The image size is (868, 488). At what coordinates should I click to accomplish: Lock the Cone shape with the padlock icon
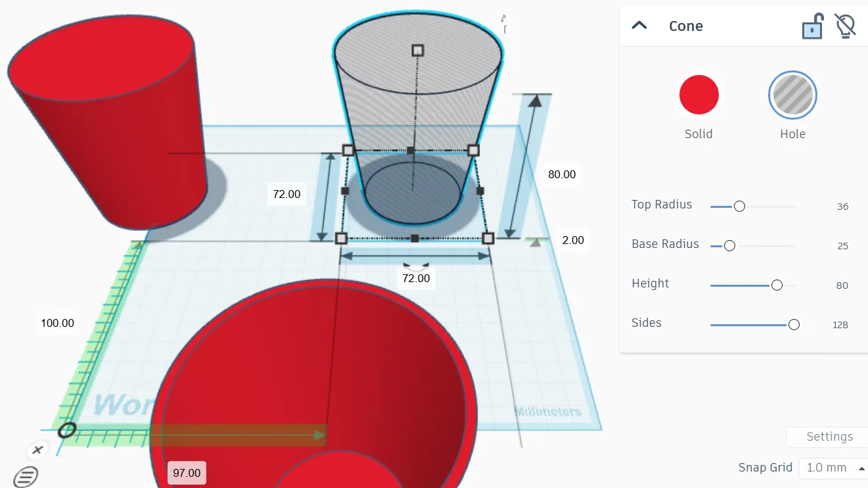(x=812, y=26)
